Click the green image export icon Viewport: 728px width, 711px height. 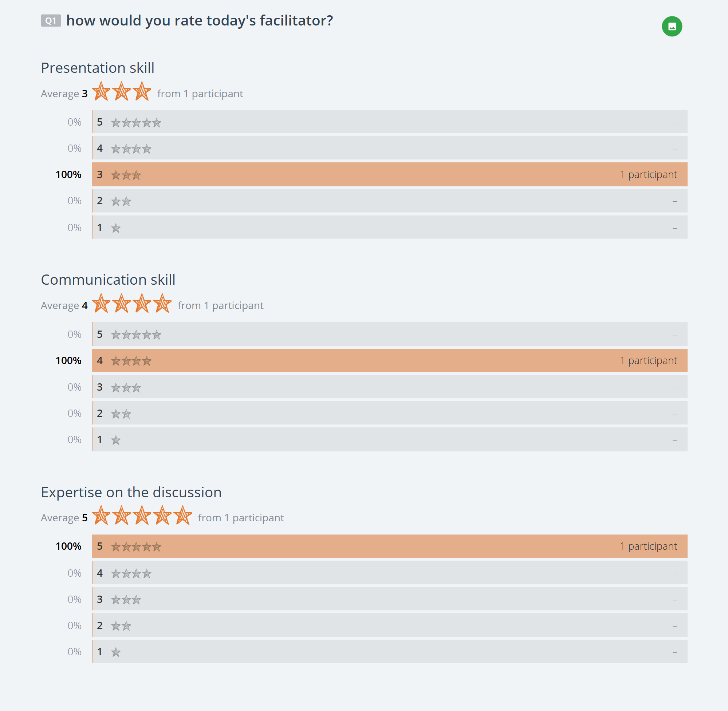tap(672, 27)
